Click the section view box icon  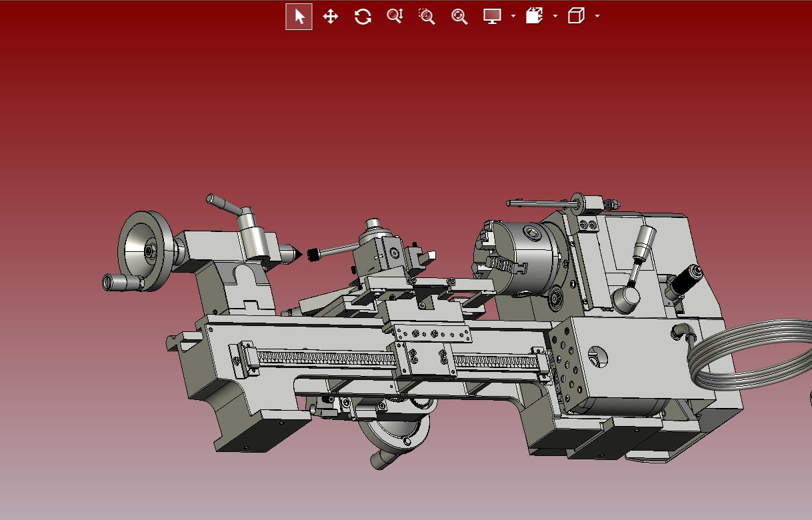(x=534, y=16)
